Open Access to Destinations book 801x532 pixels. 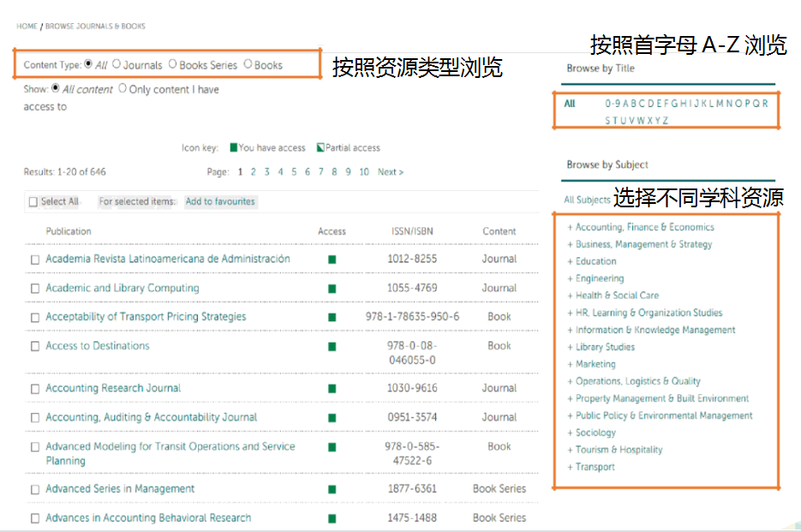(x=98, y=346)
